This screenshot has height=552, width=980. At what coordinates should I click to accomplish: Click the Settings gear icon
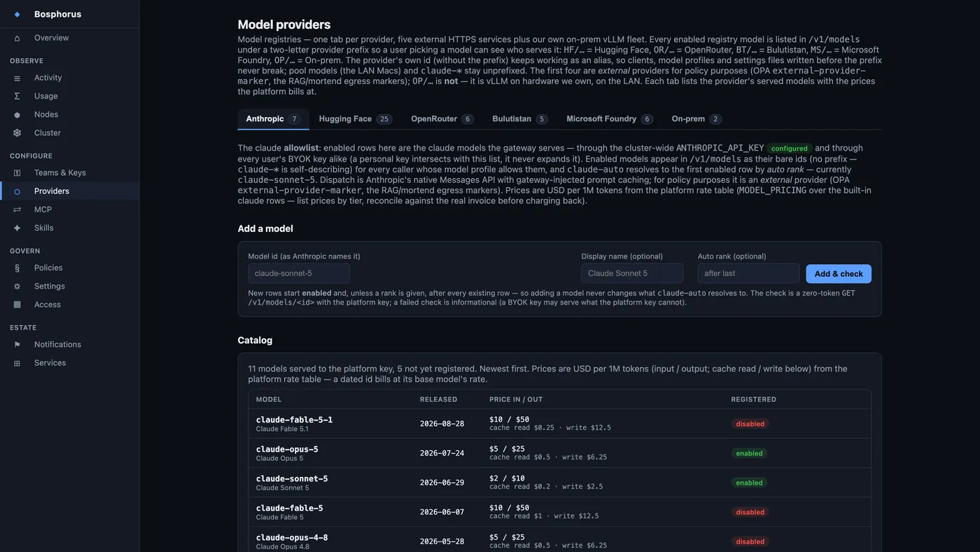click(17, 286)
